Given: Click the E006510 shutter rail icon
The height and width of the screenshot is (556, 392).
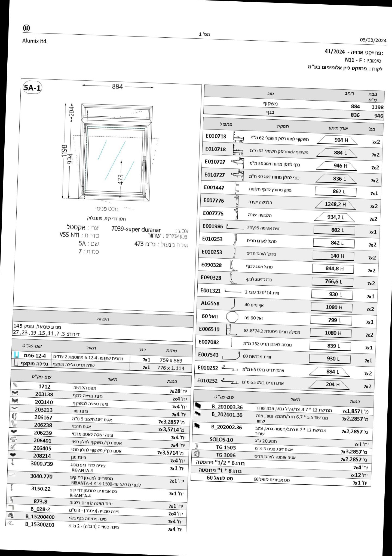Looking at the screenshot, I should click(x=232, y=330).
